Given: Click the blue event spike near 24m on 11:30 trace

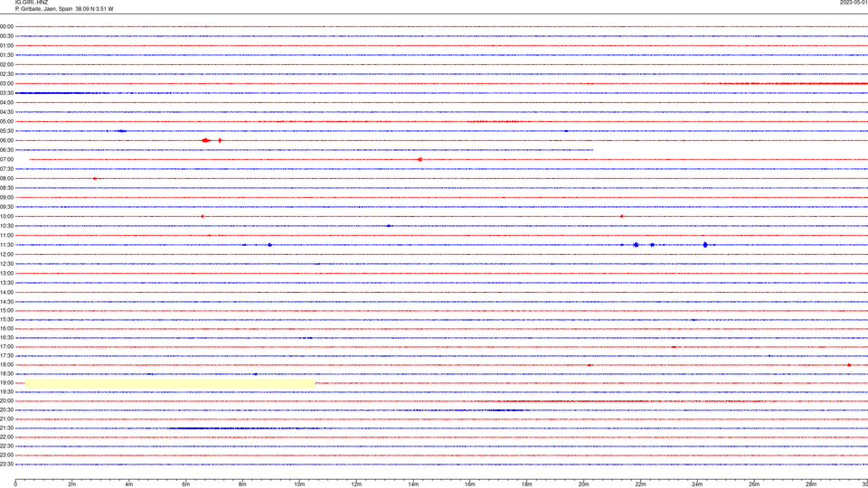Looking at the screenshot, I should point(705,245).
